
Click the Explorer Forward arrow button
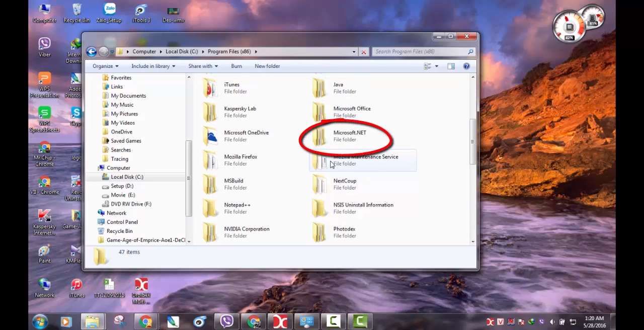point(103,51)
